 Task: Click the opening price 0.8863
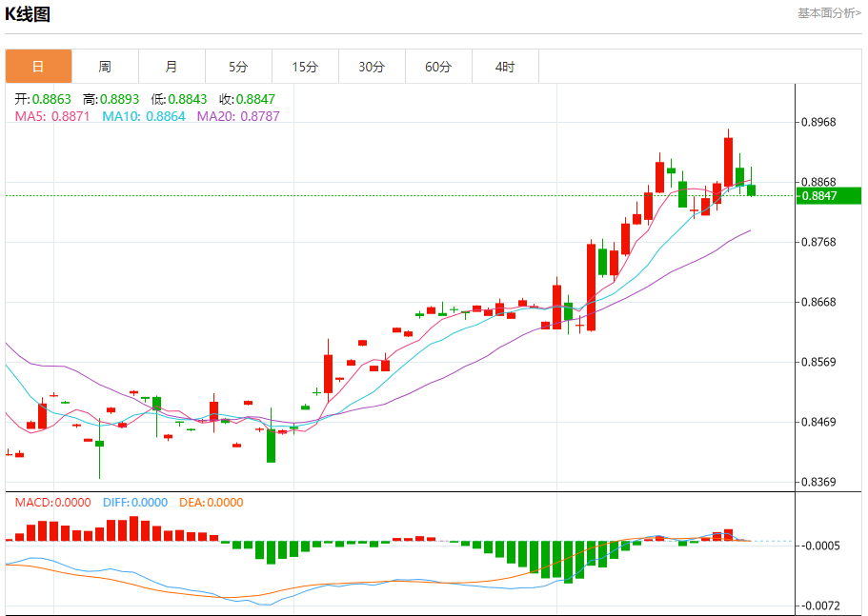(51, 99)
